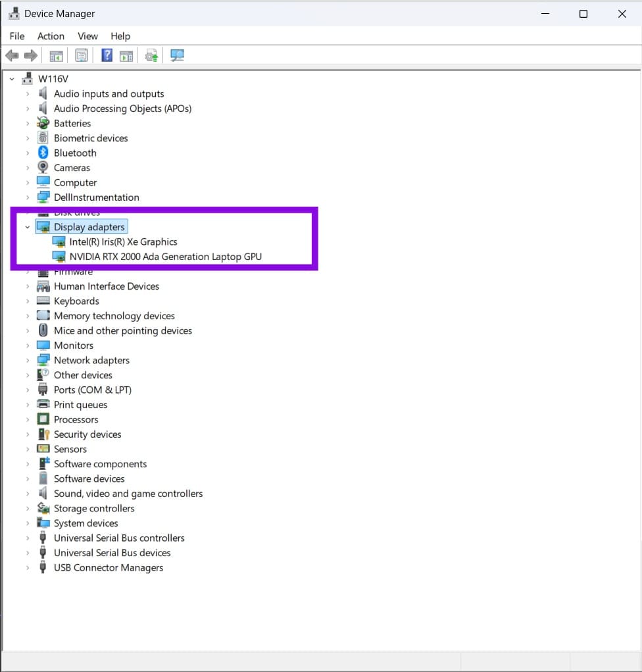Viewport: 642px width, 672px height.
Task: Click the NVIDIA RTX 2000 adapter icon
Action: (59, 256)
